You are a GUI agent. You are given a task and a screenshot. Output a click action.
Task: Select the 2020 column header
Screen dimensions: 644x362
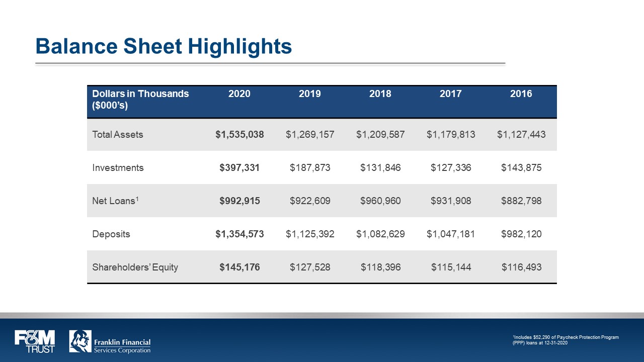239,94
